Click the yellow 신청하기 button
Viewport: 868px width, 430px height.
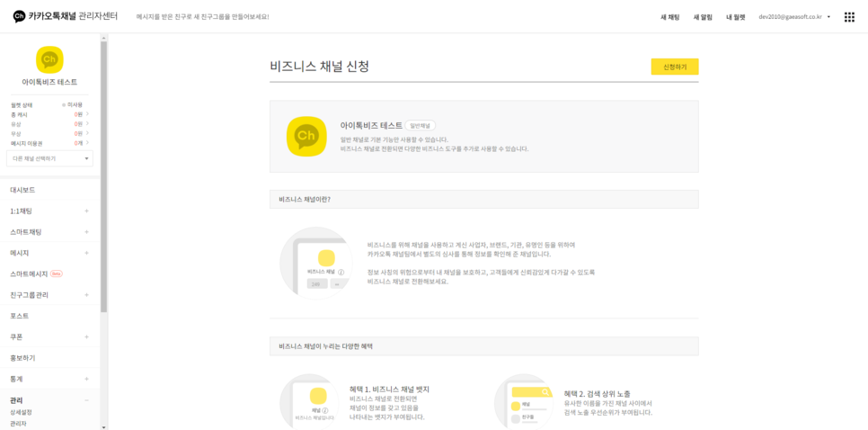coord(675,67)
